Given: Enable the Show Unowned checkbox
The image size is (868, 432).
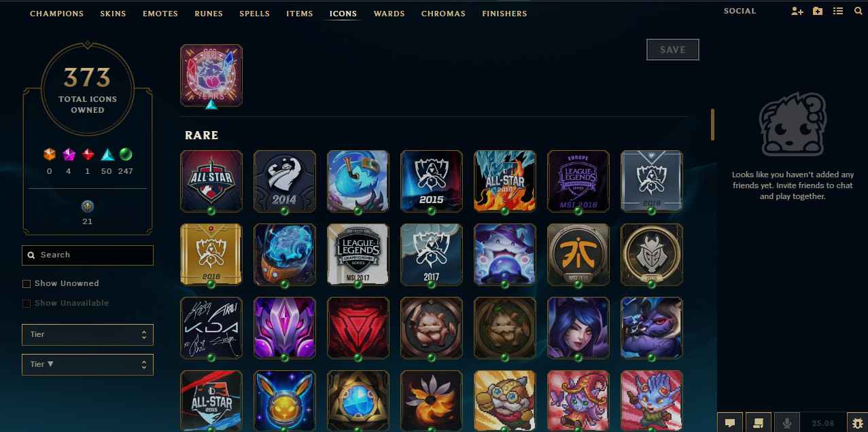Looking at the screenshot, I should (x=27, y=284).
